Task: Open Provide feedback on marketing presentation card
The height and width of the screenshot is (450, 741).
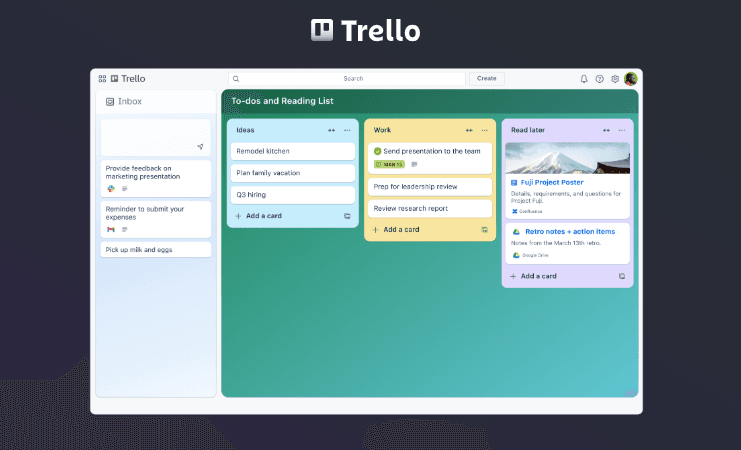Action: [x=155, y=179]
